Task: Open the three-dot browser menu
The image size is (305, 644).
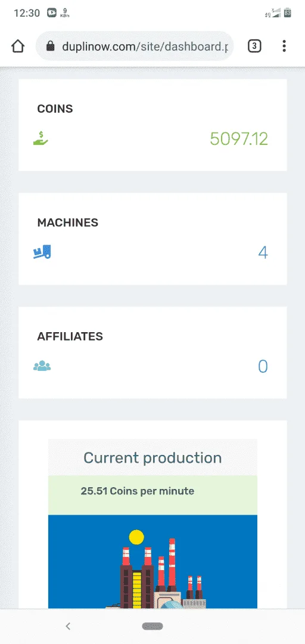Action: click(x=284, y=46)
